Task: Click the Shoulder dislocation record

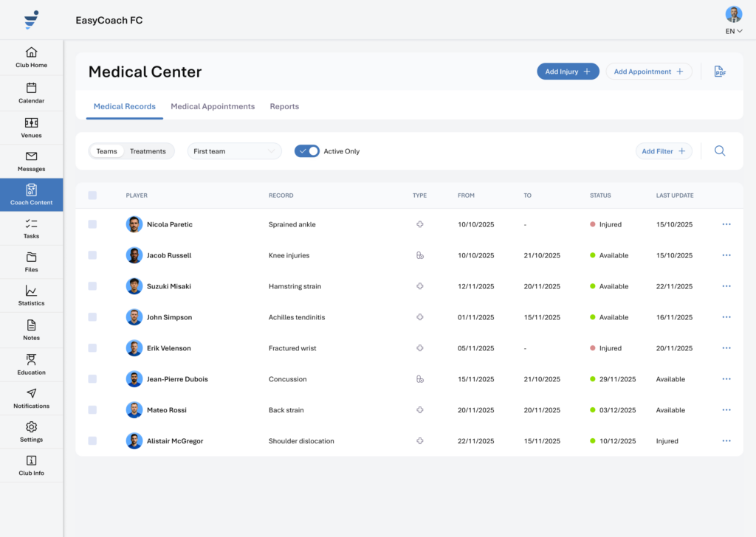Action: (301, 440)
